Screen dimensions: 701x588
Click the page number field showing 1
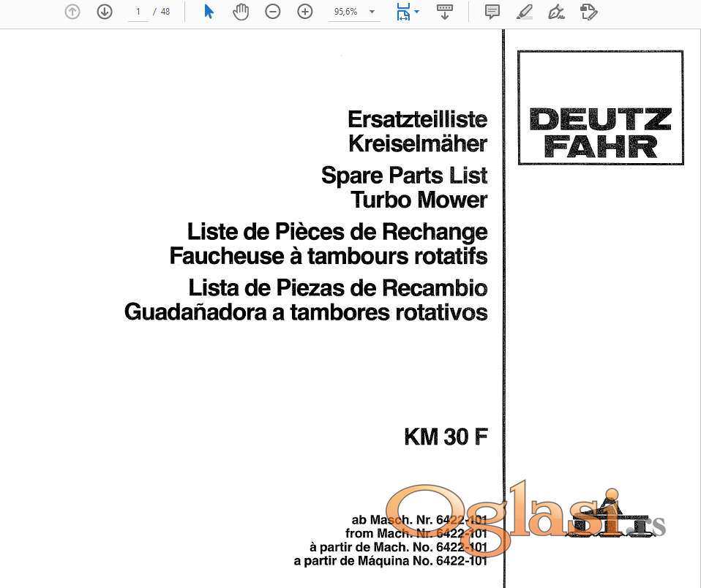(x=138, y=12)
